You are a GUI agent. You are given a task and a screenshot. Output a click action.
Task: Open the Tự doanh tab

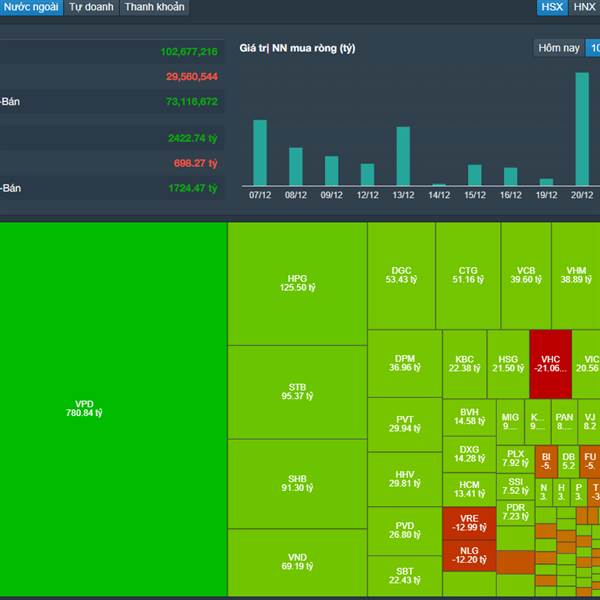pos(91,7)
